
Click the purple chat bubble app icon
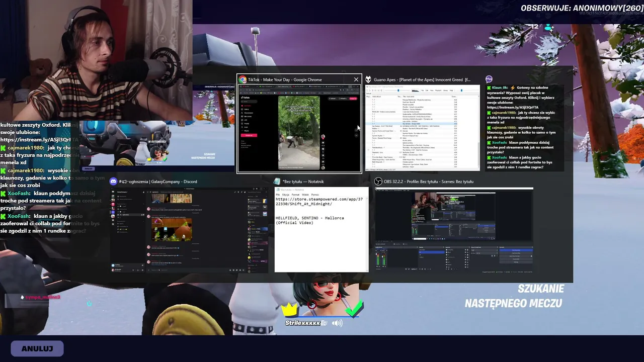pyautogui.click(x=489, y=79)
